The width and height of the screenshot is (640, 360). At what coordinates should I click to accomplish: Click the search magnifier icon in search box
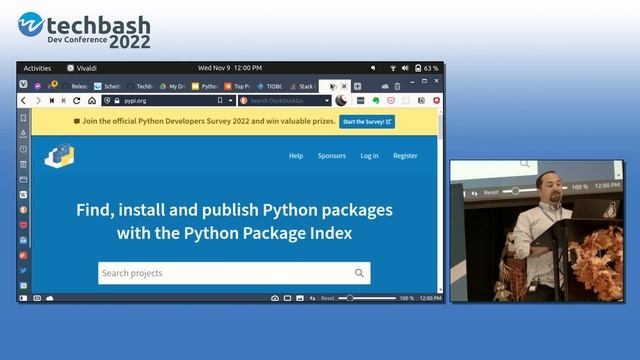click(359, 273)
